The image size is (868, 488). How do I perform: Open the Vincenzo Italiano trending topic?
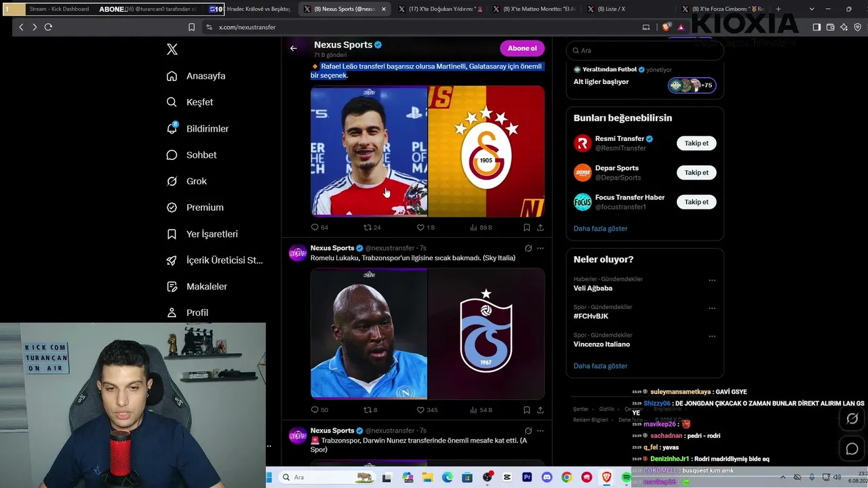tap(601, 344)
